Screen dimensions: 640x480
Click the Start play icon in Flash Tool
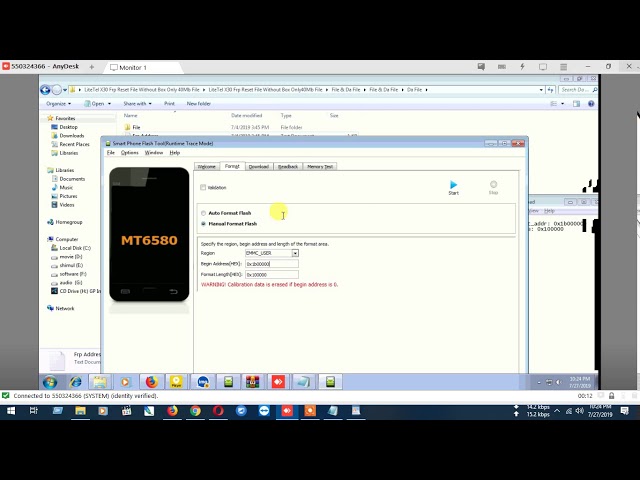[453, 184]
